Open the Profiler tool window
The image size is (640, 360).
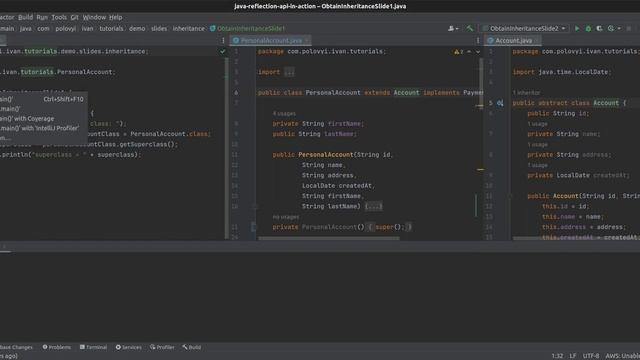coord(162,347)
